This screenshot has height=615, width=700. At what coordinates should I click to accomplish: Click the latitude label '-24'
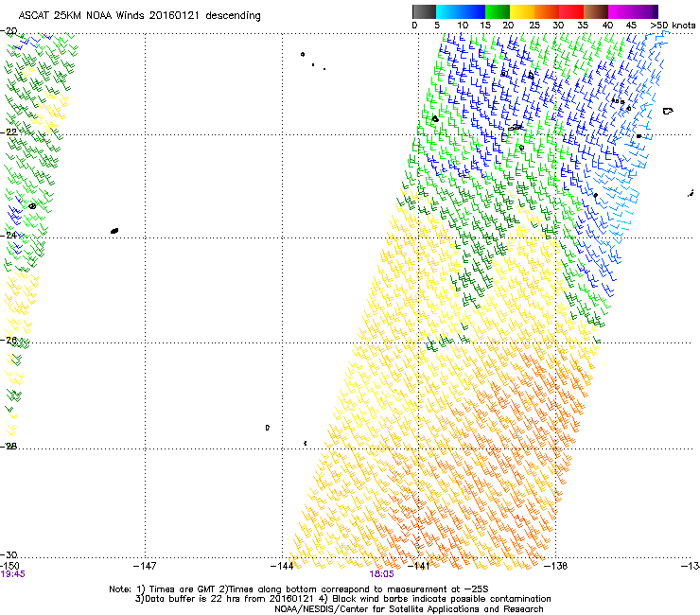(9, 235)
